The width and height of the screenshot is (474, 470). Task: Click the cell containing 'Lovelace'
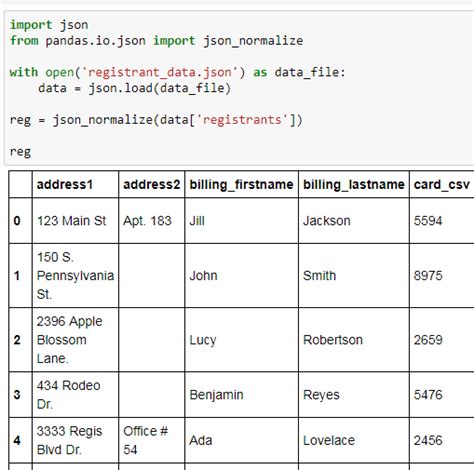pos(354,440)
